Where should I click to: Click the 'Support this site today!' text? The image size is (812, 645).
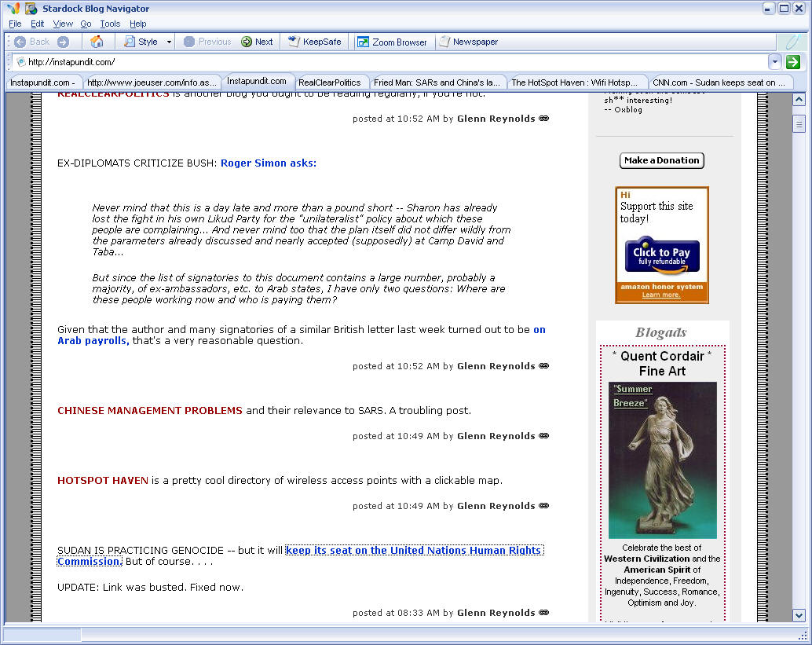point(657,212)
